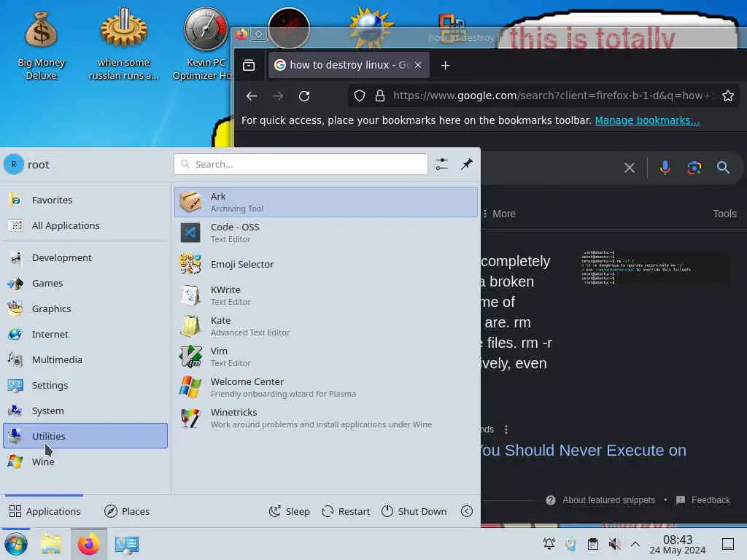Switch to the Places tab
747x560 pixels.
pyautogui.click(x=127, y=511)
